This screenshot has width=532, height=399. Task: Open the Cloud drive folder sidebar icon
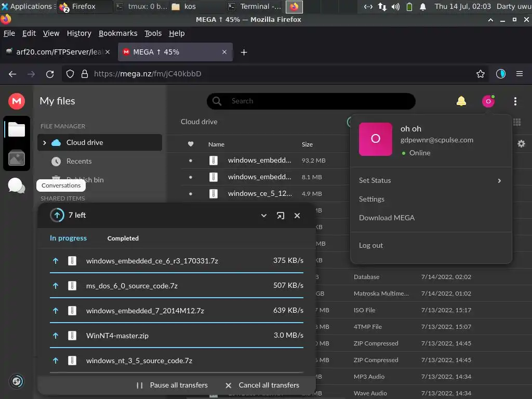[x=16, y=129]
